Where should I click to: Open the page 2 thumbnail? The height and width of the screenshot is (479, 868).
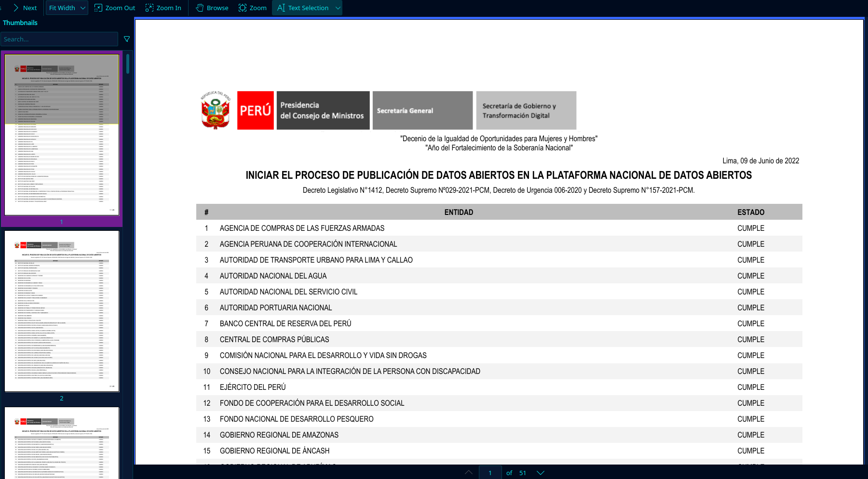(x=62, y=311)
